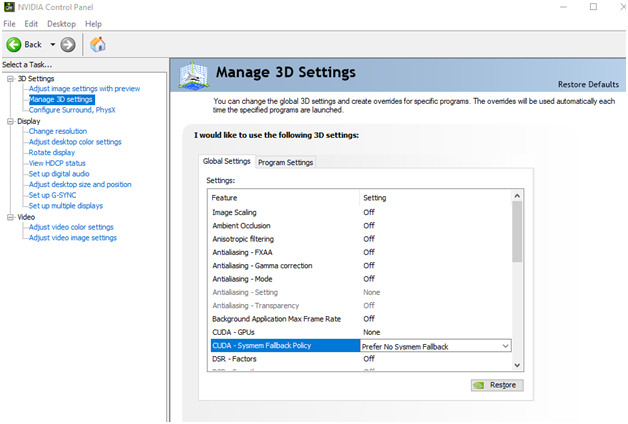Collapse the 3D Settings tree node
The width and height of the screenshot is (628, 424).
[x=9, y=79]
